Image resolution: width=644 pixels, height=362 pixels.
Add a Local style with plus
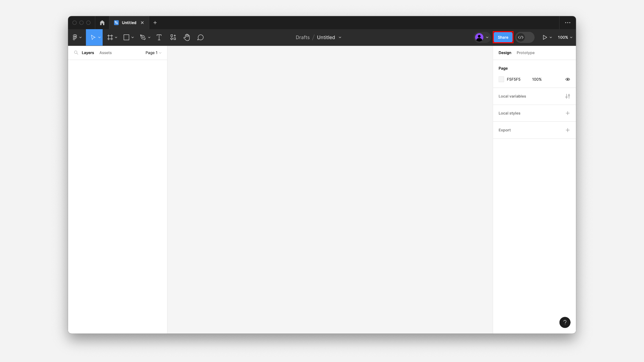[x=568, y=113]
